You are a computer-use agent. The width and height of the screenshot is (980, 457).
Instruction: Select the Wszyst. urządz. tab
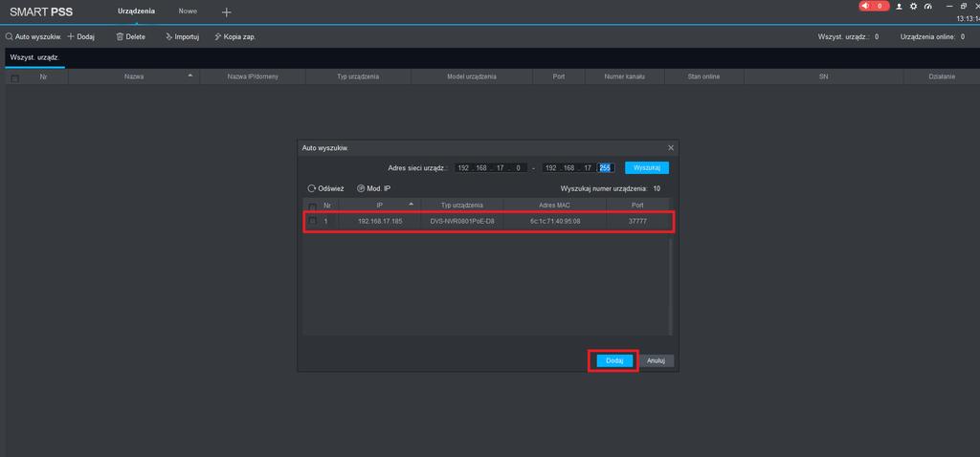pos(34,57)
